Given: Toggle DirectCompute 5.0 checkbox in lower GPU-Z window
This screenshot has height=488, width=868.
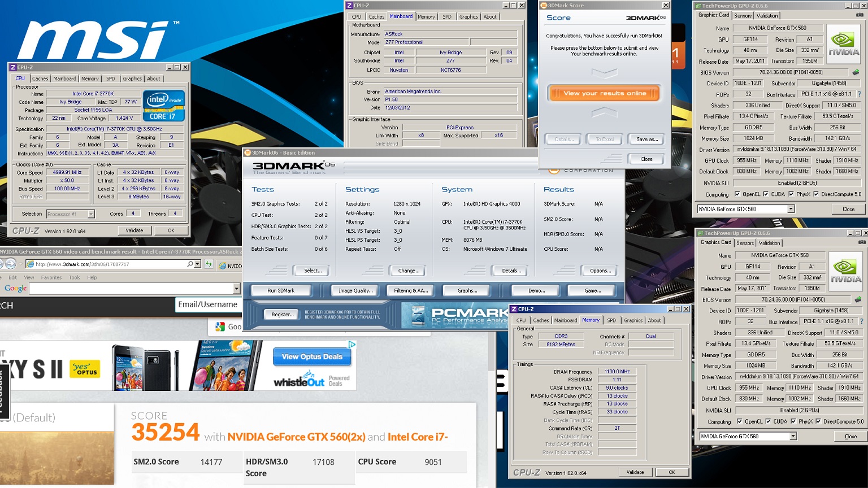Looking at the screenshot, I should (818, 421).
